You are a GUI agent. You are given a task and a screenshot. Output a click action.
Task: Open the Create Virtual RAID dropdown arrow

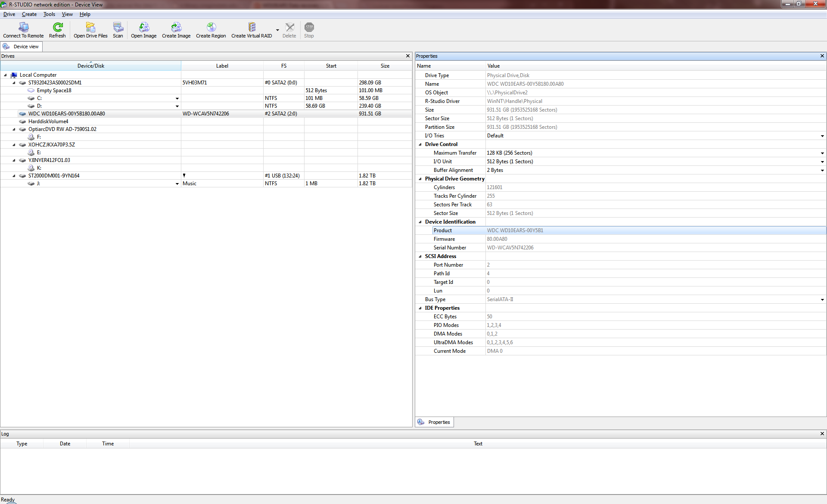277,30
